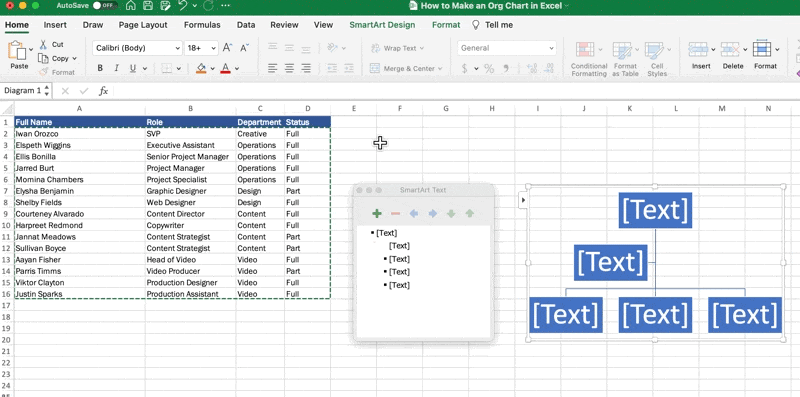Open the SmartArt Design tab
This screenshot has width=800, height=397.
click(x=382, y=24)
